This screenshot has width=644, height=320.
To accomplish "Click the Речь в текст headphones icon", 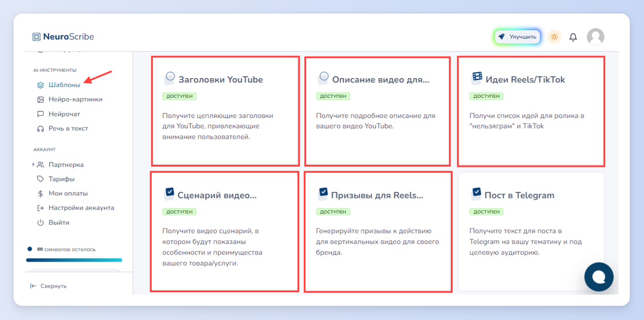I will (x=40, y=128).
